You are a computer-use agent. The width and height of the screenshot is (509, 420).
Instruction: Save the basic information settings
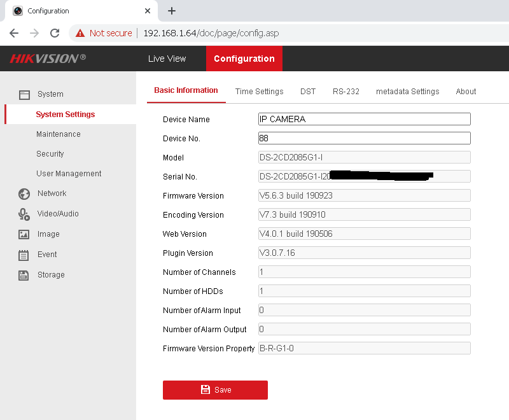point(215,390)
